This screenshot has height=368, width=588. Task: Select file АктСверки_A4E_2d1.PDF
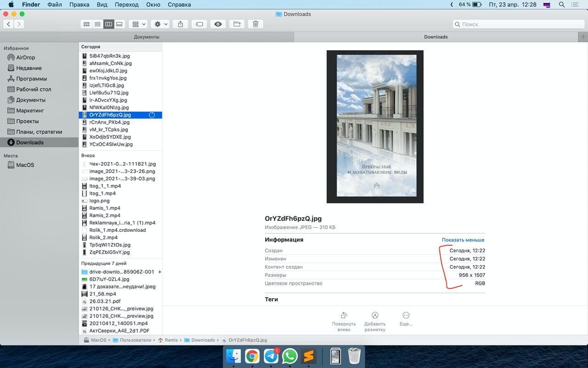[120, 331]
